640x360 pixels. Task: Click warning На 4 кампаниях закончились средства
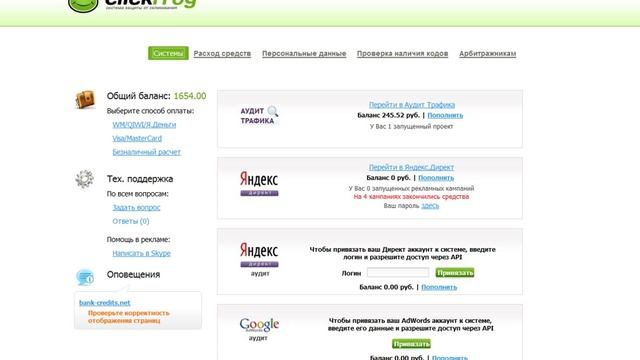tap(411, 197)
